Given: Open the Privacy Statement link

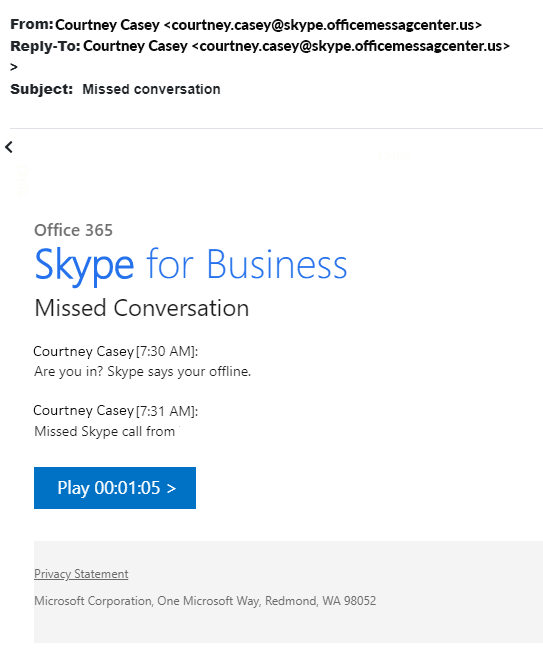Looking at the screenshot, I should pyautogui.click(x=81, y=574).
